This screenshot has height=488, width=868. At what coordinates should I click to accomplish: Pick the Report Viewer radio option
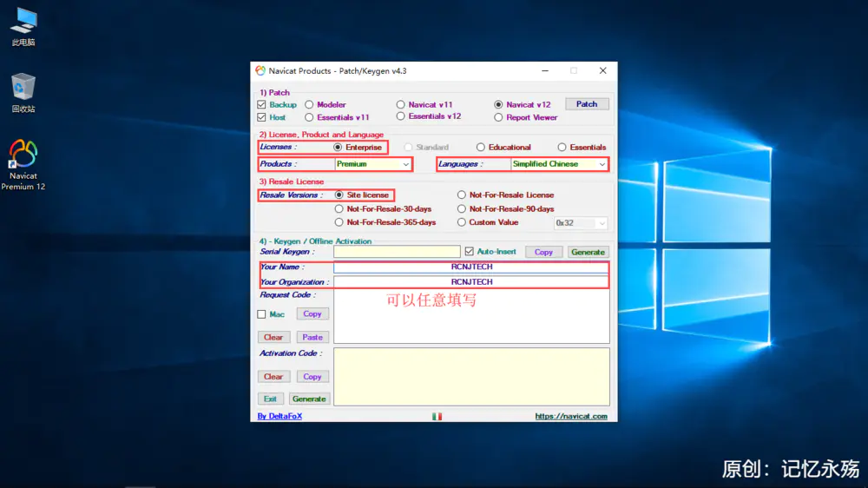tap(498, 117)
